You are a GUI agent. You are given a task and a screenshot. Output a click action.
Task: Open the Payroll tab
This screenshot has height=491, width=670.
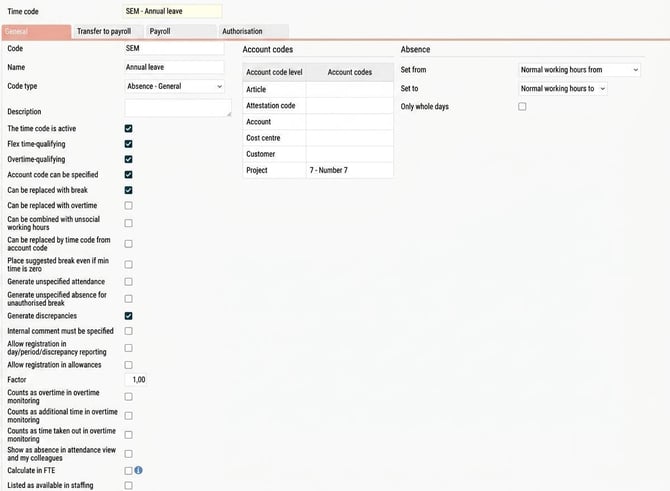click(181, 32)
